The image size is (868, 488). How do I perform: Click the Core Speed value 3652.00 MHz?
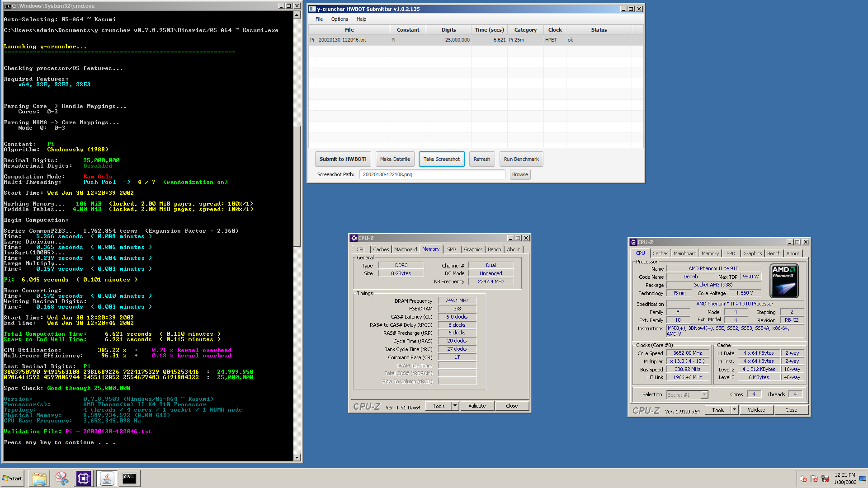688,353
